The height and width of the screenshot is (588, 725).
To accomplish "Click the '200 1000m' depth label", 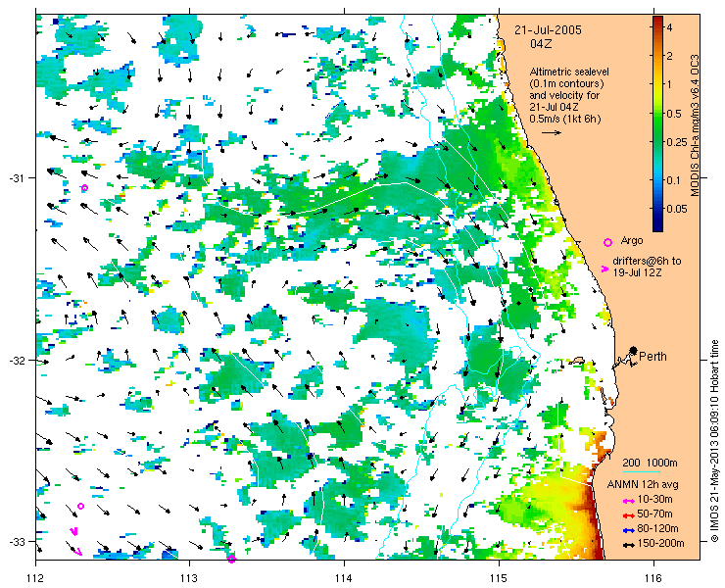I will pos(651,464).
